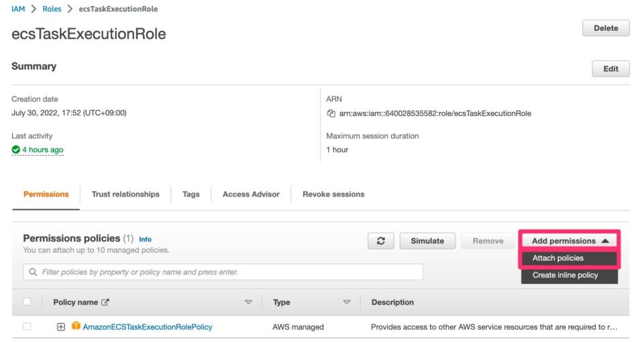The width and height of the screenshot is (644, 342).
Task: Toggle the select-all policies header checkbox
Action: (x=27, y=302)
